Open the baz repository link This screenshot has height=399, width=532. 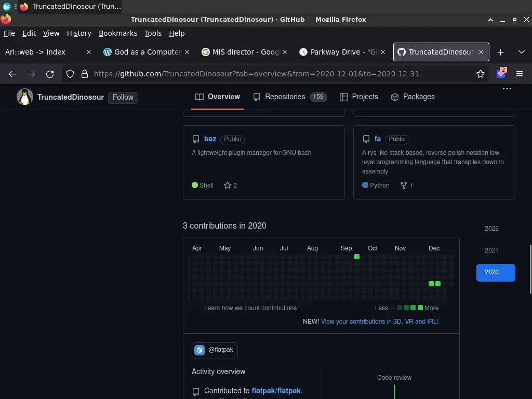[210, 139]
